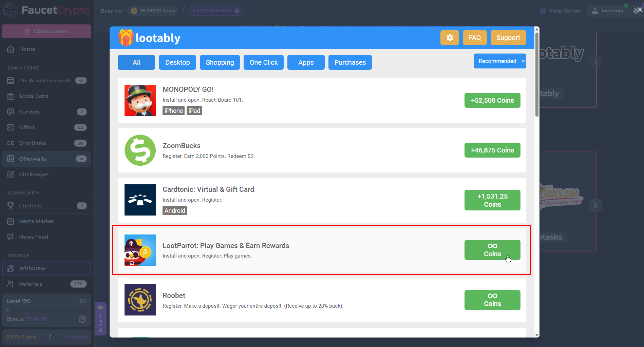Viewport: 644px width, 347px height.
Task: Click the FAQ button
Action: [x=475, y=38]
